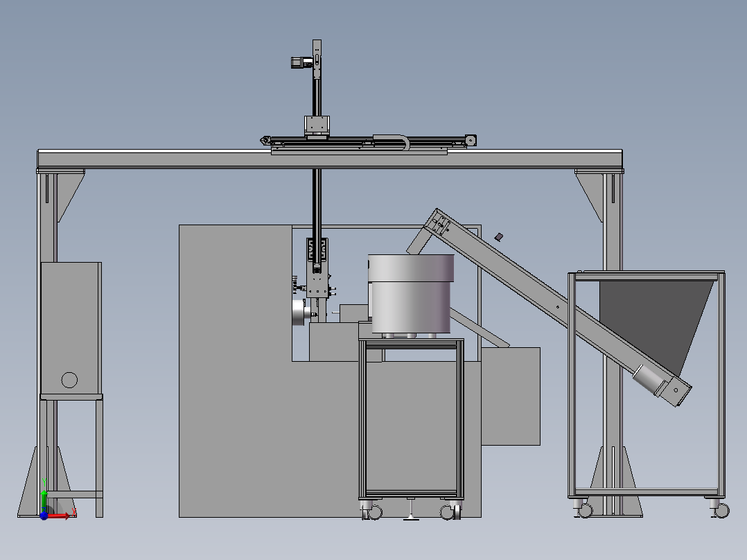Image resolution: width=747 pixels, height=560 pixels.
Task: Select the dark hopper inside the right cart
Action: pos(655,326)
